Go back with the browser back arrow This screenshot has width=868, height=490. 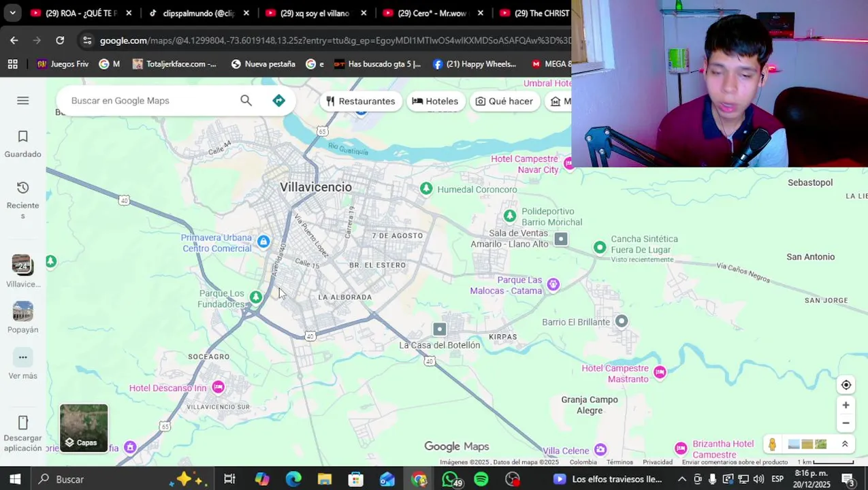point(14,41)
